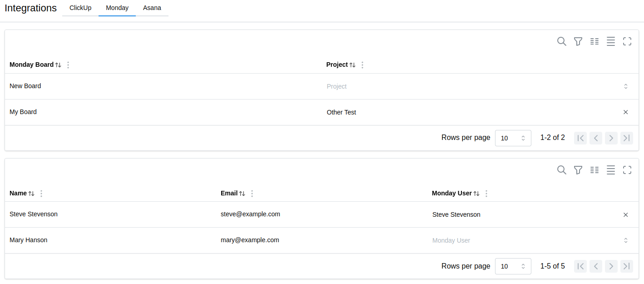Toggle fullscreen for the users table
Image resolution: width=644 pixels, height=284 pixels.
[x=627, y=170]
